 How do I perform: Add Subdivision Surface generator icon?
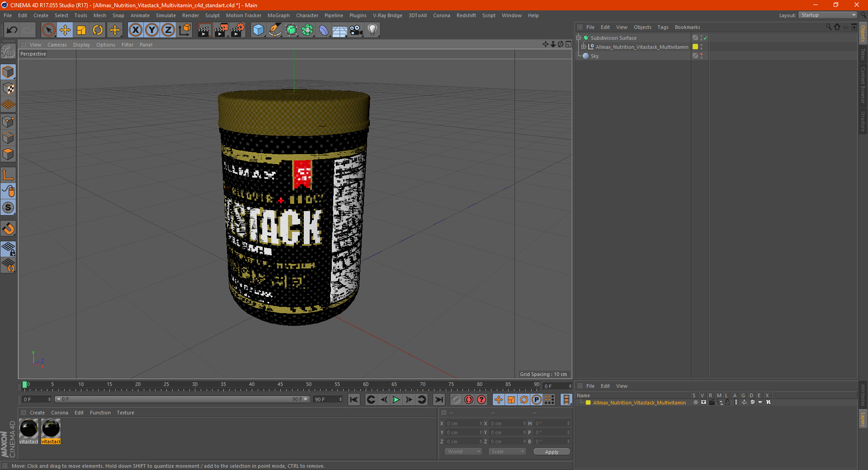[291, 30]
